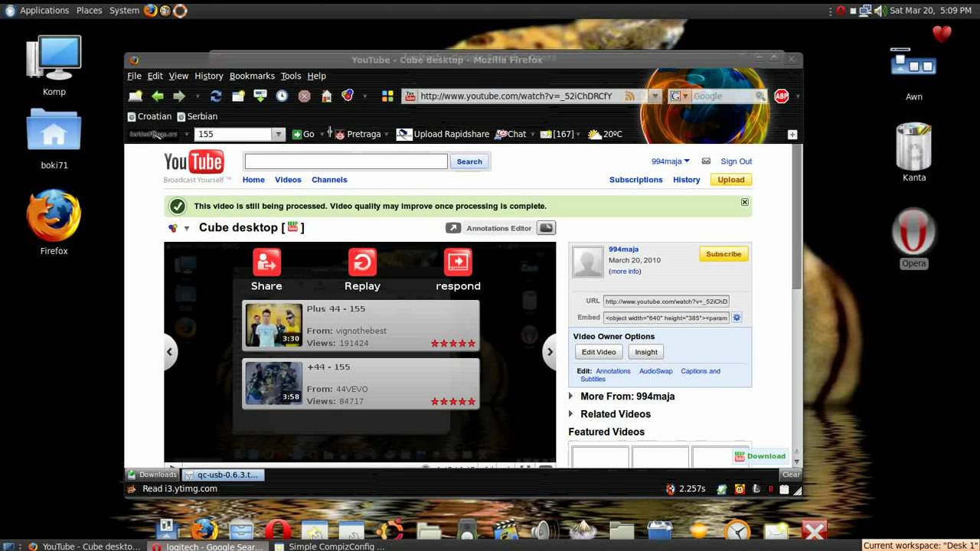Click the Subscribe button
Viewport: 980px width, 551px height.
[x=724, y=254]
